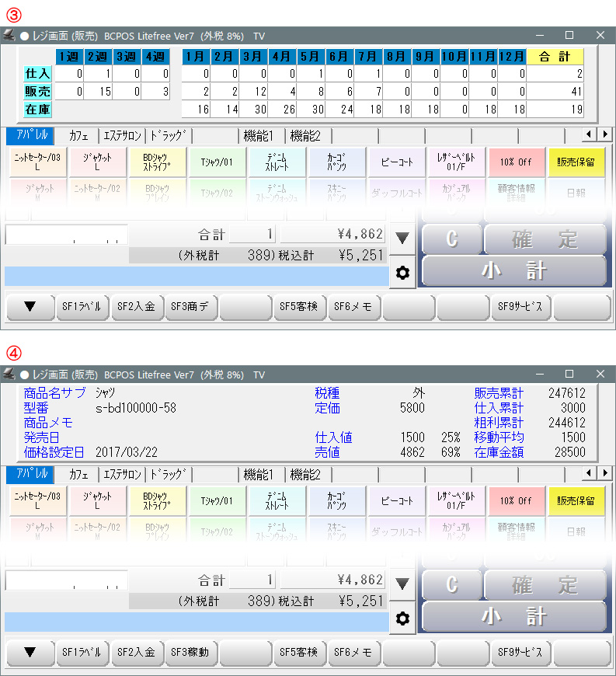The width and height of the screenshot is (616, 676).
Task: Switch to the カフェ tab in window ③
Action: tap(78, 136)
